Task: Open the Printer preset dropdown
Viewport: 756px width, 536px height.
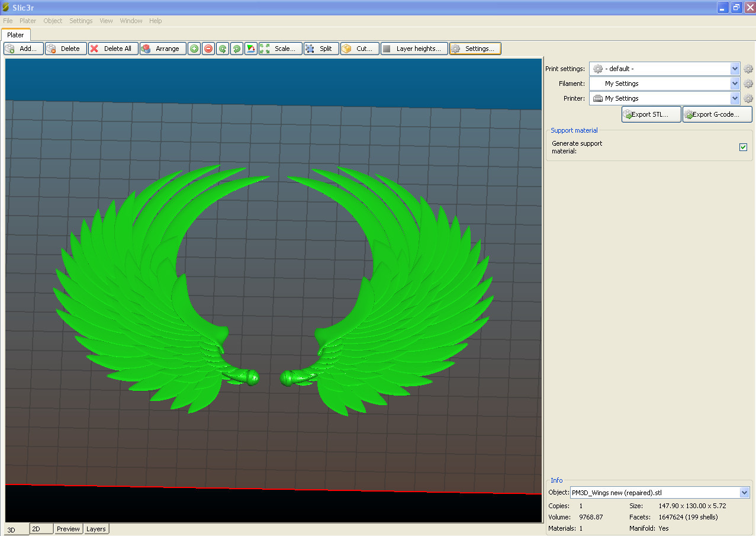Action: click(x=735, y=98)
